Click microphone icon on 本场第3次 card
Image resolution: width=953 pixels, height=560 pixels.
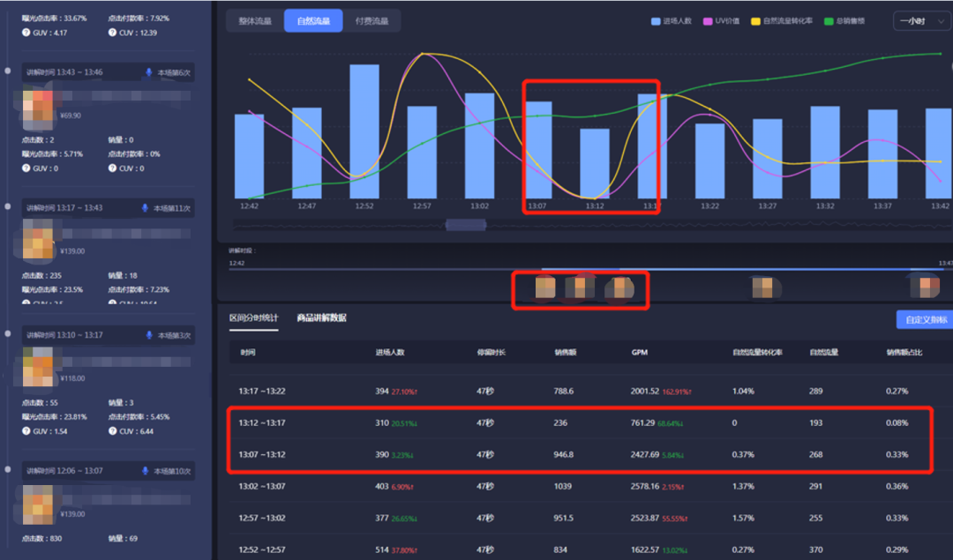coord(146,335)
